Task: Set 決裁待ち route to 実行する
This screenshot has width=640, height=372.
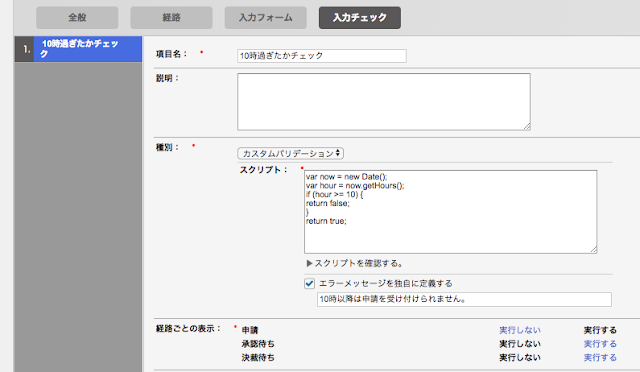Action: coord(600,358)
